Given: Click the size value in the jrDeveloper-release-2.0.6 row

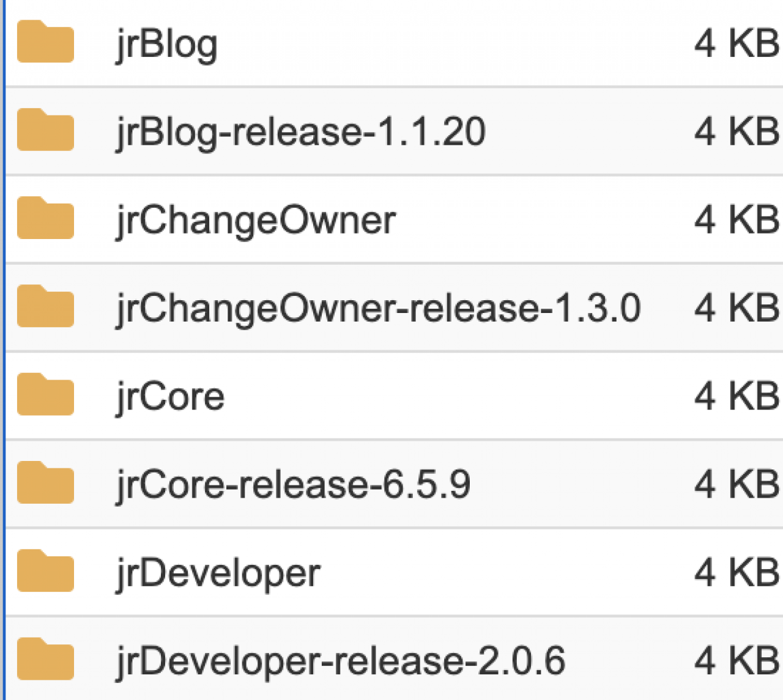Looking at the screenshot, I should (x=737, y=661).
